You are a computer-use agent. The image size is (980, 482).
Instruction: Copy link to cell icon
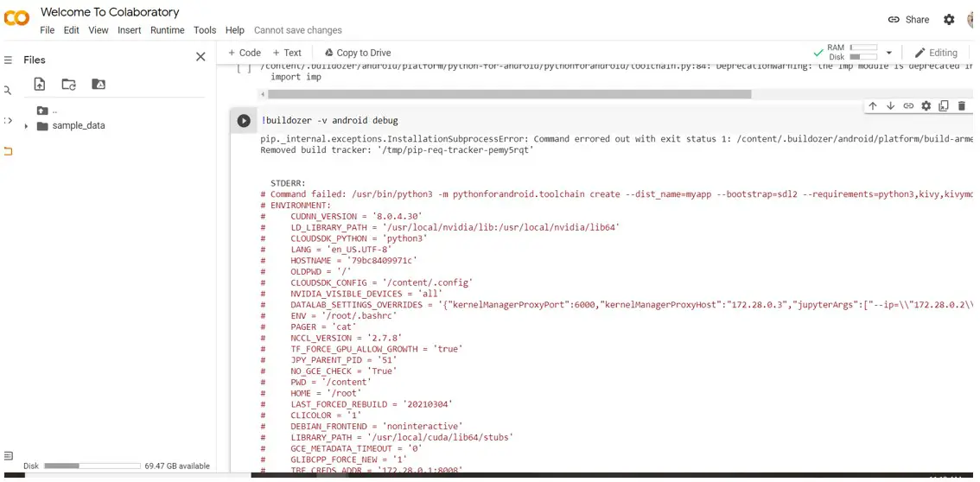[x=908, y=106]
